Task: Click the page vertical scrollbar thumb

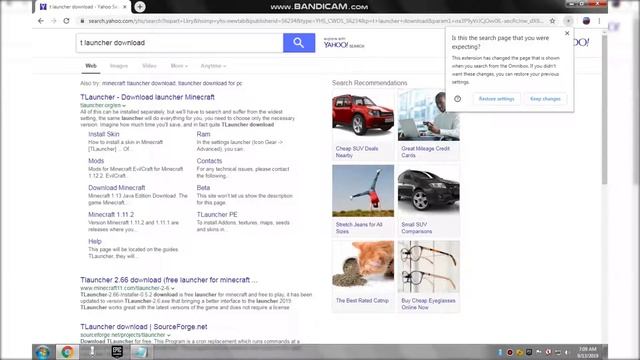Action: 604,109
